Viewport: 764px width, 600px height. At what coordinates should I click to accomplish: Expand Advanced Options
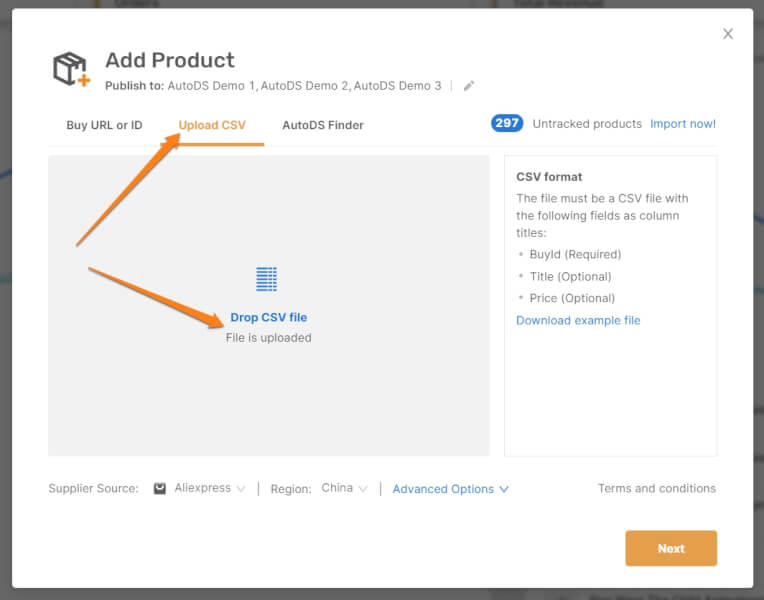click(450, 489)
